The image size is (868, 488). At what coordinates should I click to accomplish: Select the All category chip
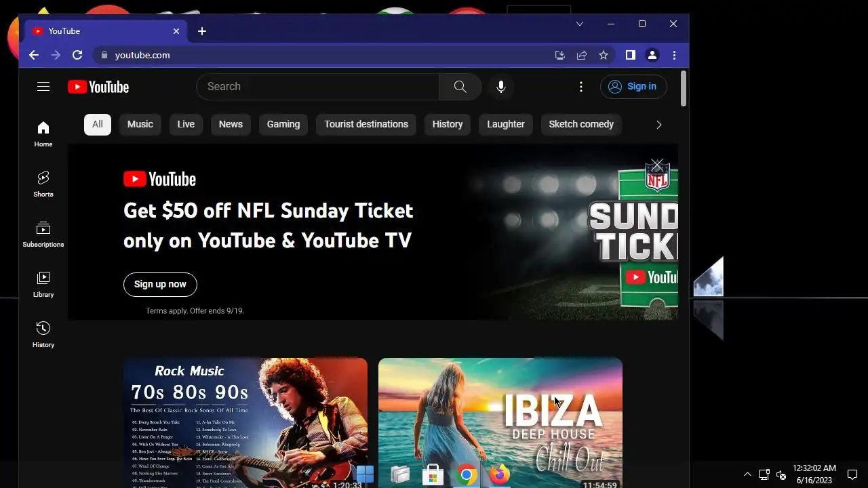tap(98, 124)
